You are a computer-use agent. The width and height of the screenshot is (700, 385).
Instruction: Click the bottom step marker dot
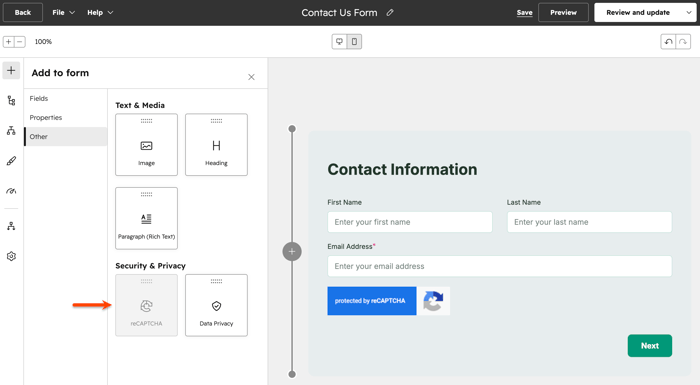point(292,374)
